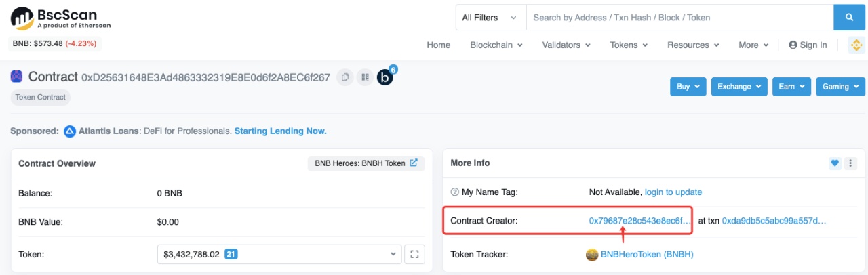Open the Validators menu
Viewport: 868px width, 275px height.
pos(566,45)
